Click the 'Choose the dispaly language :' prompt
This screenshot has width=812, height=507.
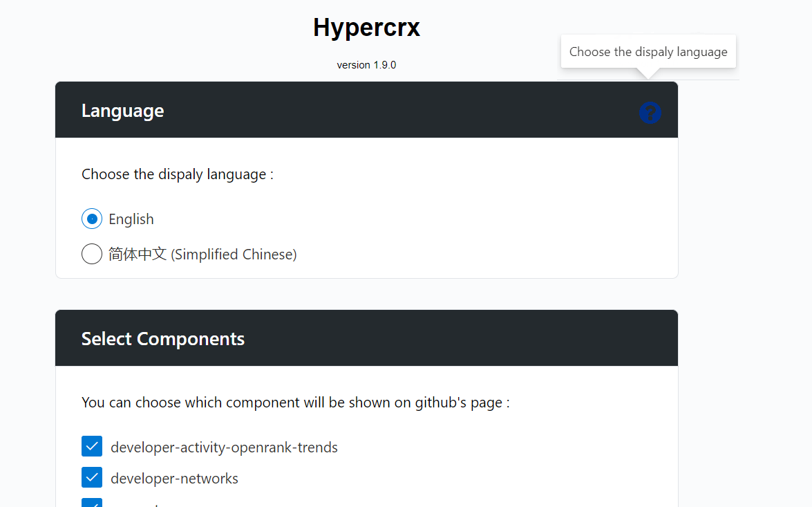pos(178,174)
